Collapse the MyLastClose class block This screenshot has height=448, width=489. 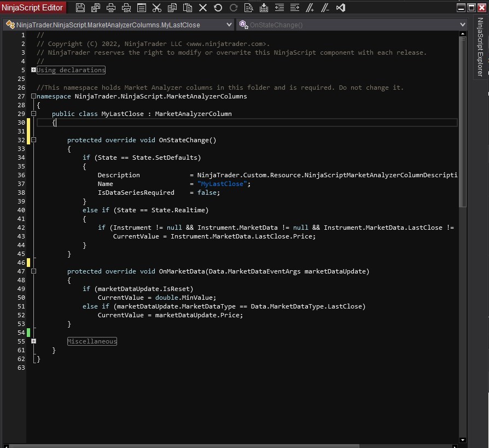(x=34, y=114)
